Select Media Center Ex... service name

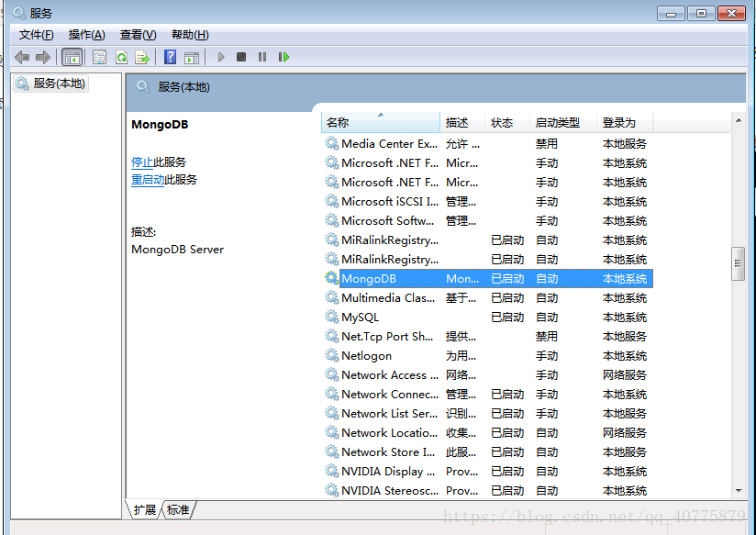pos(390,144)
